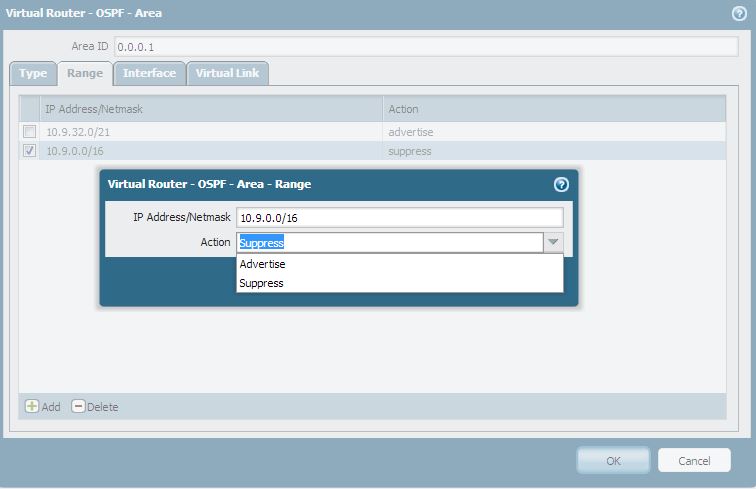The width and height of the screenshot is (756, 489).
Task: Select the Range tab
Action: [85, 73]
